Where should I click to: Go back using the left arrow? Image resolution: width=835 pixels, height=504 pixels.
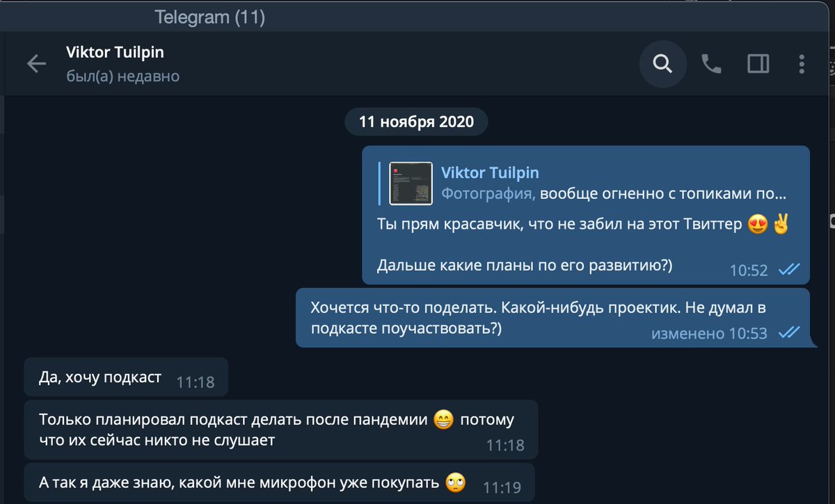point(36,65)
